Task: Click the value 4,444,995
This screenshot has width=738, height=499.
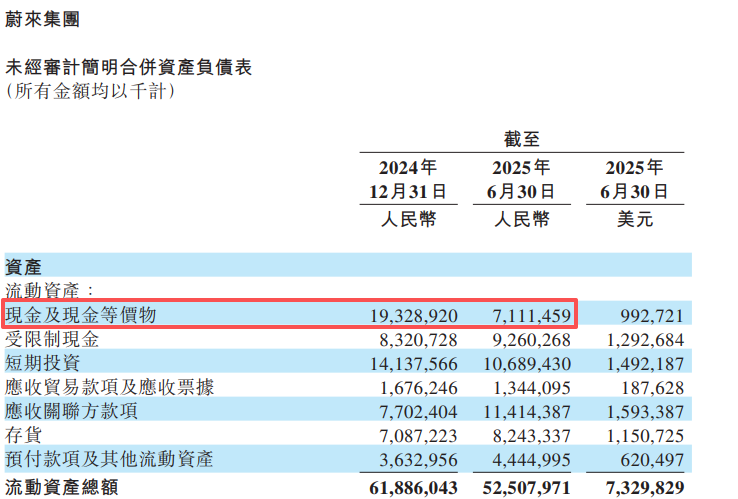Action: click(532, 460)
